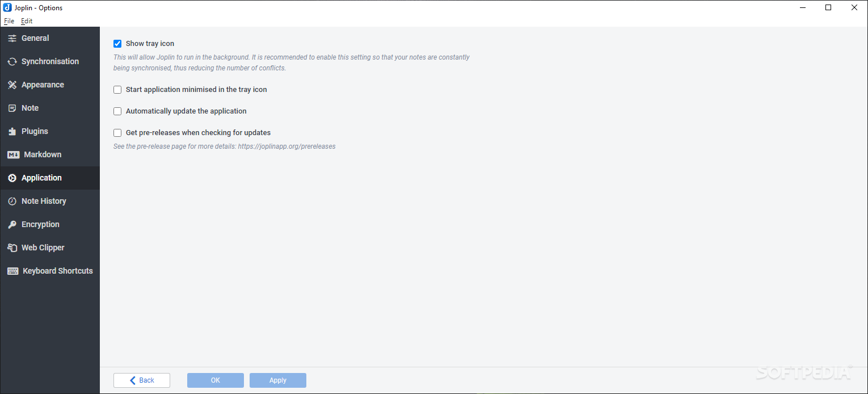Screen dimensions: 868x394
Task: Click the Synchronisation arrows icon
Action: pos(12,61)
